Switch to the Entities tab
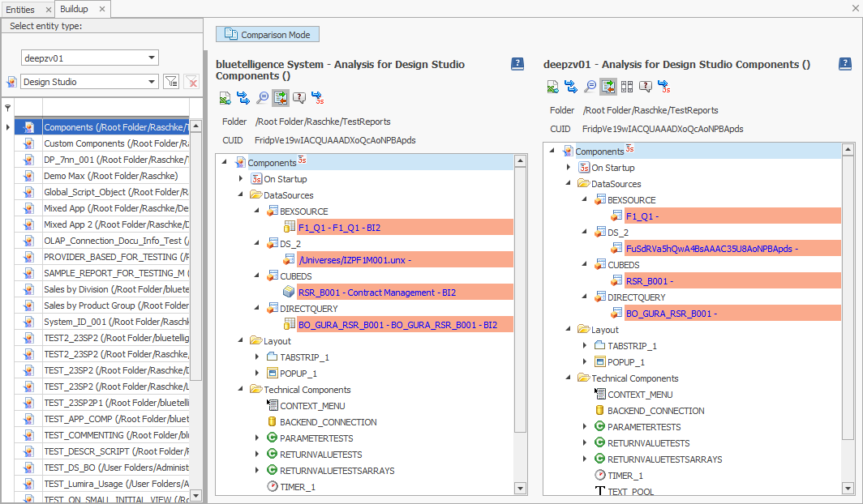The image size is (863, 504). [x=20, y=8]
